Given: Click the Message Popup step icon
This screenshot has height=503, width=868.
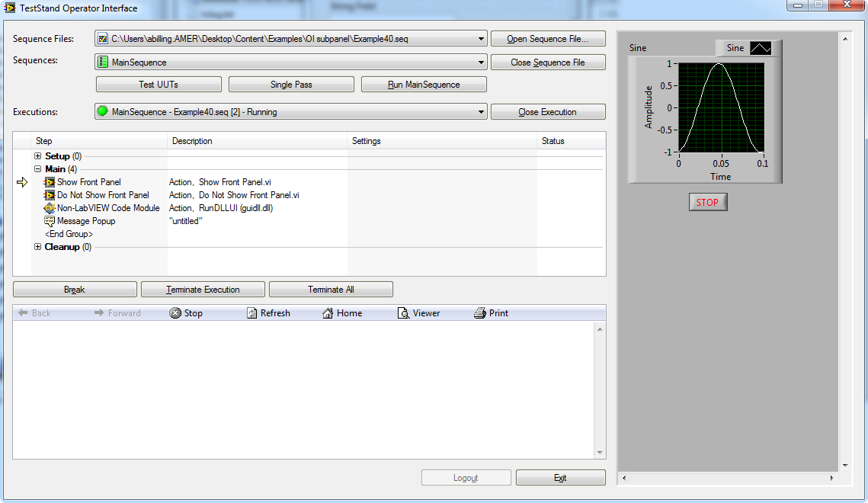Looking at the screenshot, I should point(50,221).
